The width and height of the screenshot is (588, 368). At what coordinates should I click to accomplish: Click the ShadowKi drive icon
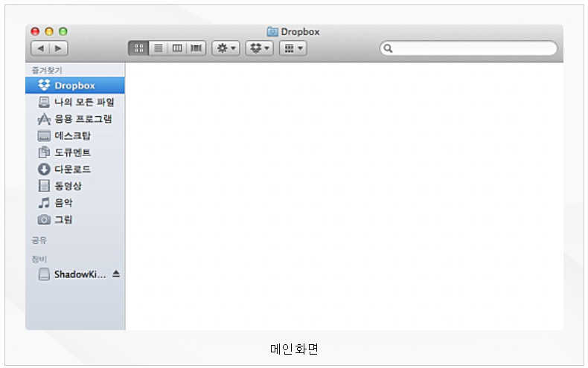[44, 274]
